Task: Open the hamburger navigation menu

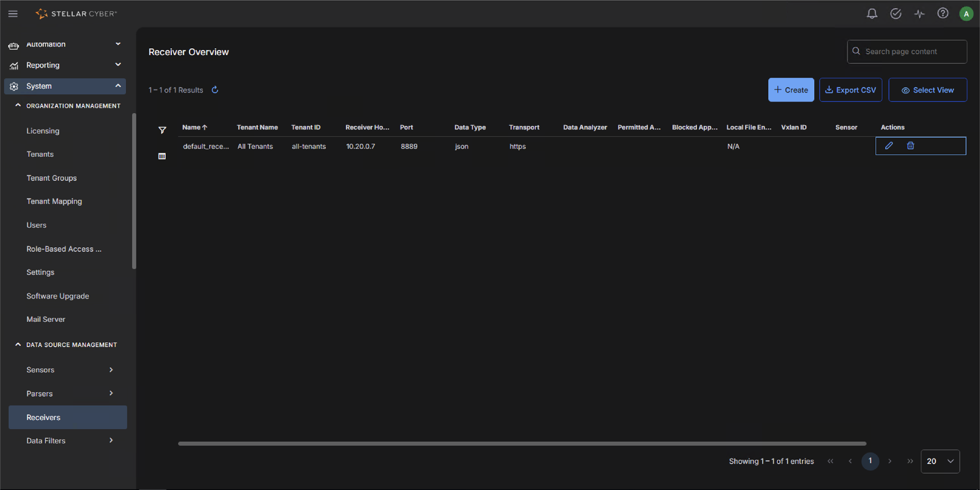Action: point(13,14)
